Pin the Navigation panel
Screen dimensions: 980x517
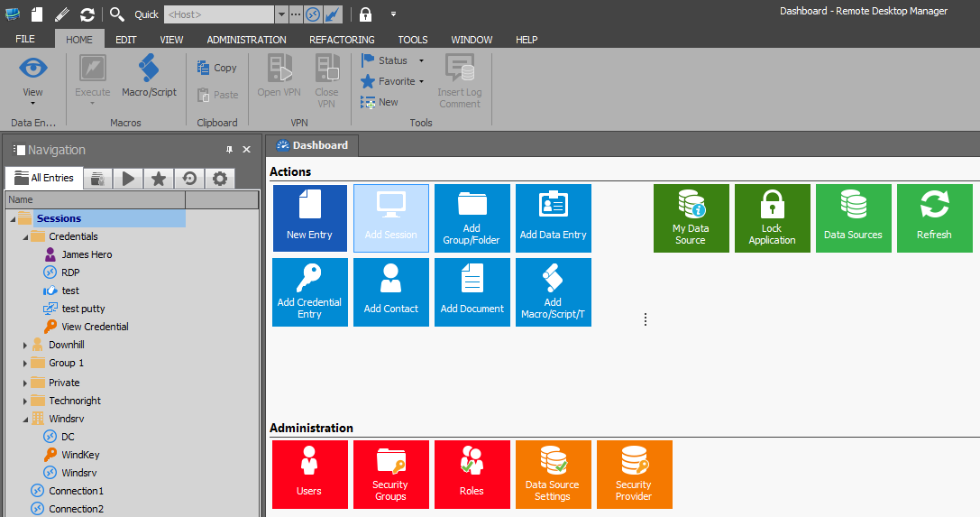pyautogui.click(x=229, y=150)
